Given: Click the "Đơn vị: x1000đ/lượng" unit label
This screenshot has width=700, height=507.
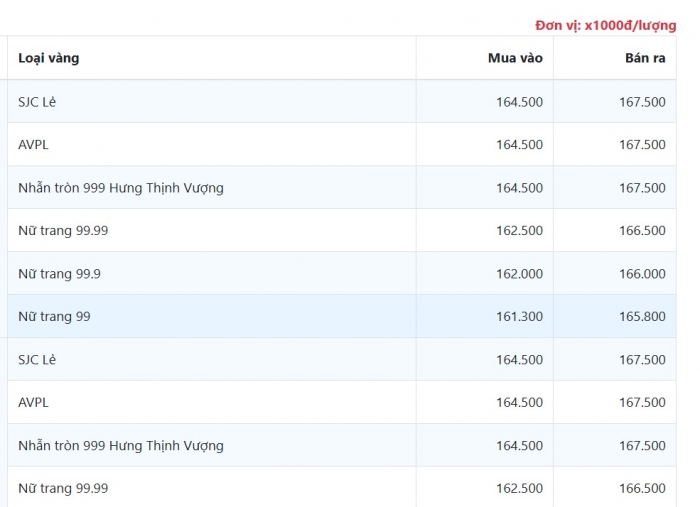Looking at the screenshot, I should coord(606,25).
